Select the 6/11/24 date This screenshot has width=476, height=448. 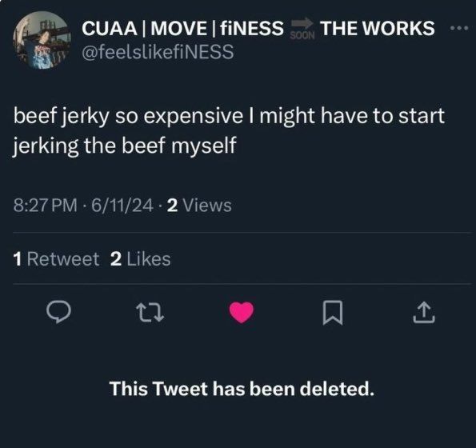122,205
